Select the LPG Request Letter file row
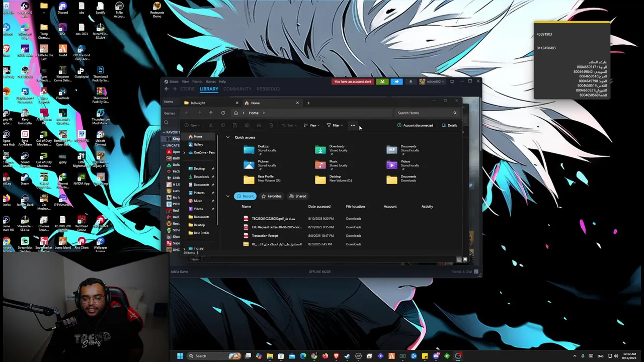This screenshot has height=362, width=644. tap(338, 227)
